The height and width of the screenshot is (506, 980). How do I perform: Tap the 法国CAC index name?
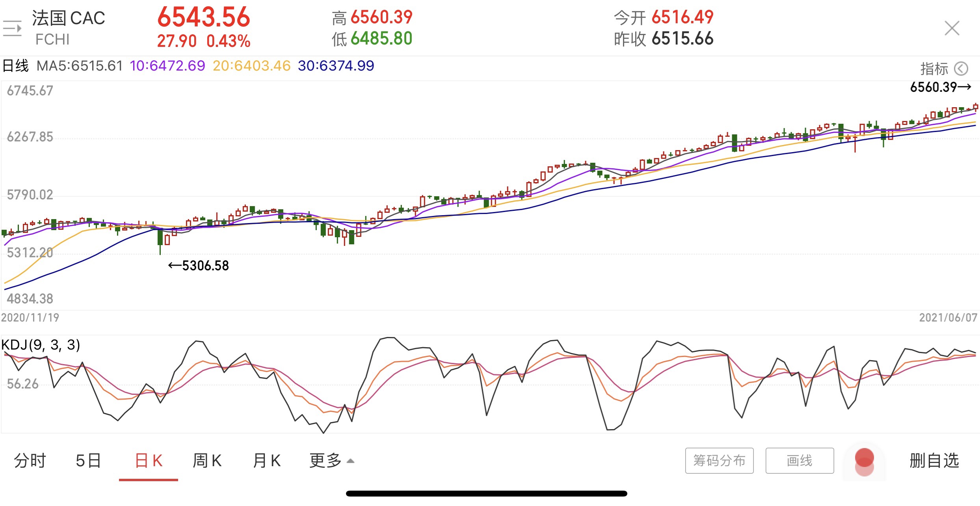69,18
